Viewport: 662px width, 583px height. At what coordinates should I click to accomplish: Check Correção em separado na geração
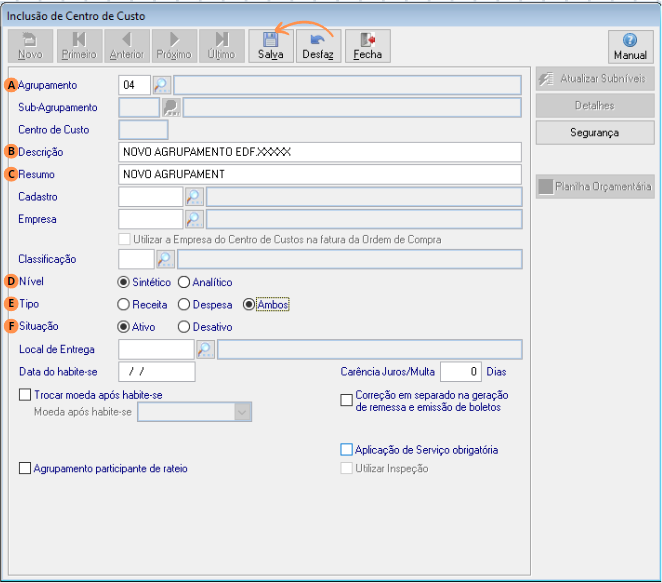pos(346,400)
